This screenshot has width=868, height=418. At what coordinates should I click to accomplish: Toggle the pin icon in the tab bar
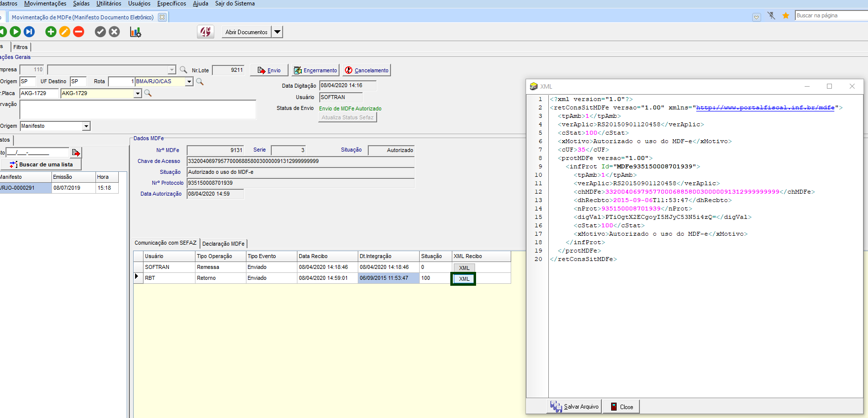[x=771, y=16]
